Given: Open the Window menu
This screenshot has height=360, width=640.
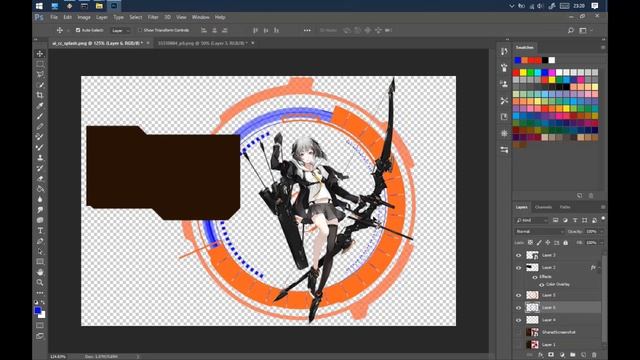Looking at the screenshot, I should click(200, 17).
